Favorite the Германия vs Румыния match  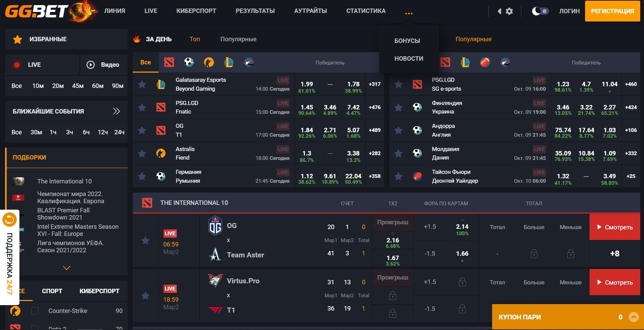point(142,176)
